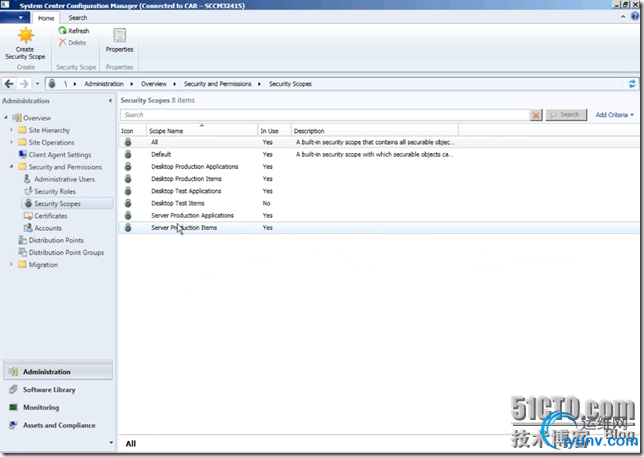Open Accounts node

click(x=43, y=228)
